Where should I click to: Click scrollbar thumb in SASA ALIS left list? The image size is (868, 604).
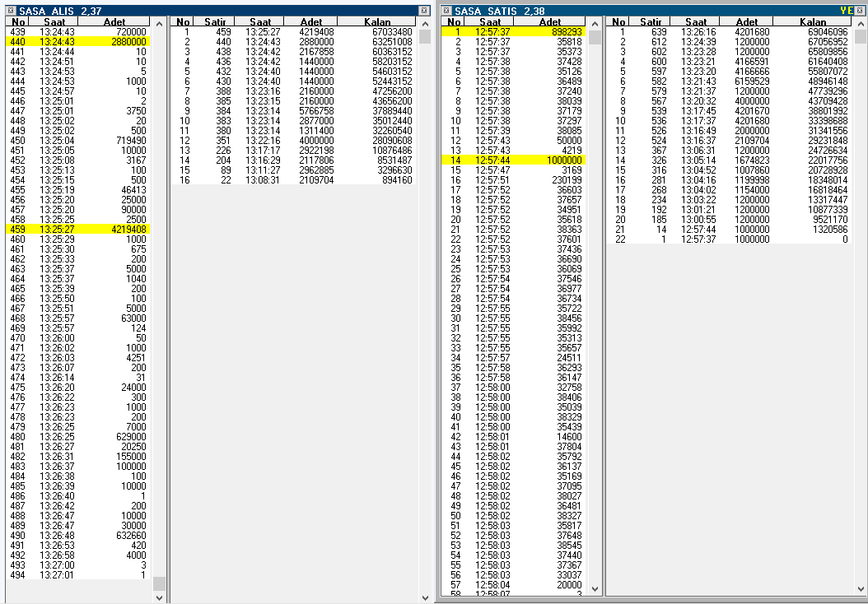click(x=160, y=583)
